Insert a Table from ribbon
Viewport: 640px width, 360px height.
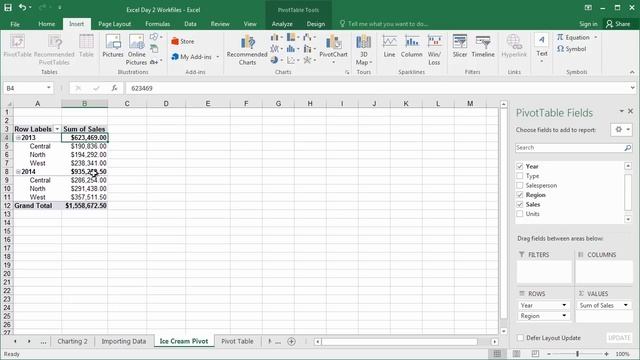tap(86, 46)
